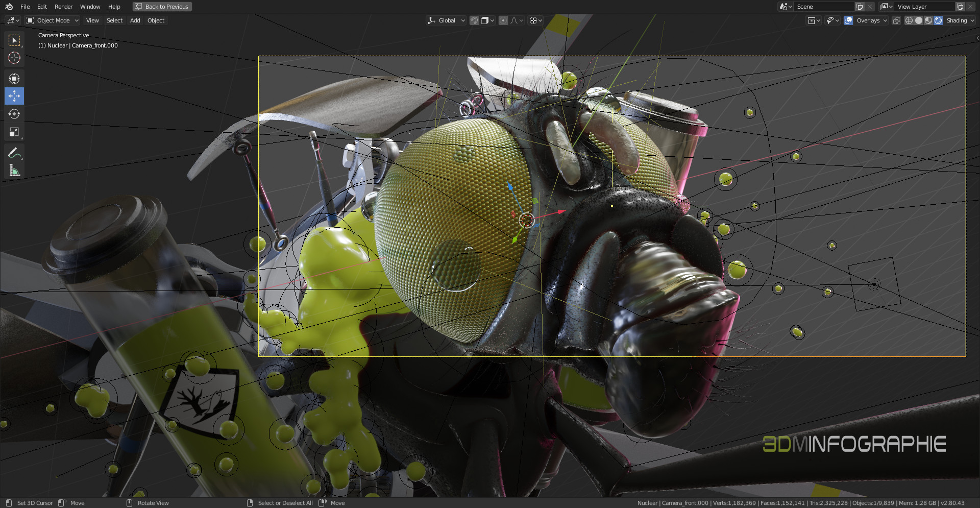Open the Render menu
This screenshot has height=508, width=980.
(64, 7)
